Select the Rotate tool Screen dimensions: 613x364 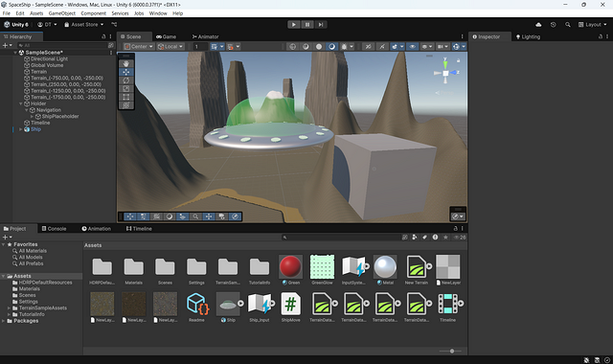125,80
